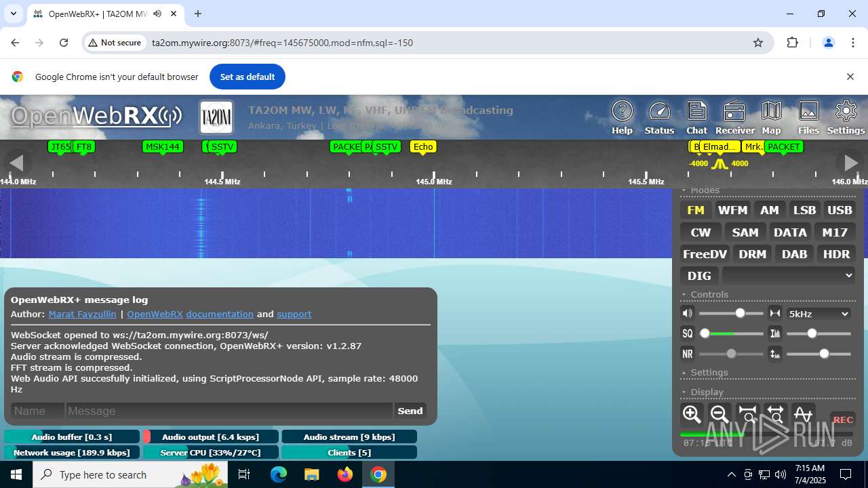Open the documentation link

220,314
